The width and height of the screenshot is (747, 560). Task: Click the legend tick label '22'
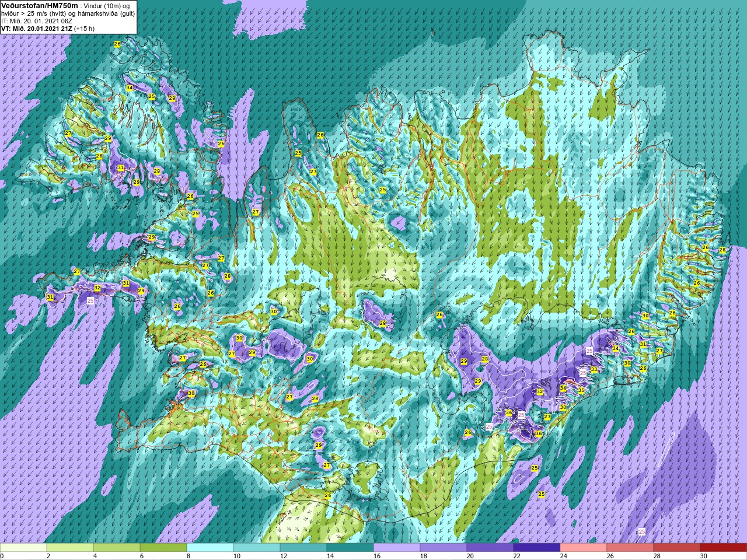point(517,556)
